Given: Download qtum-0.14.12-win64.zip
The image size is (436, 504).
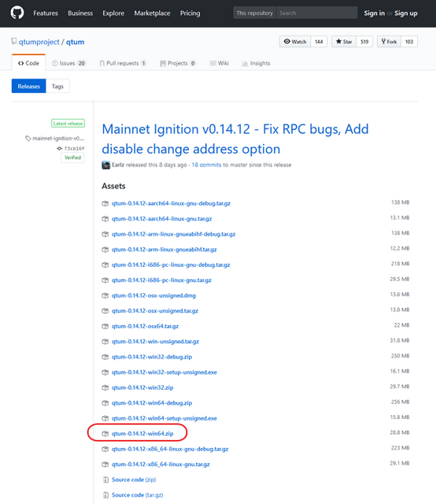Looking at the screenshot, I should pos(142,434).
